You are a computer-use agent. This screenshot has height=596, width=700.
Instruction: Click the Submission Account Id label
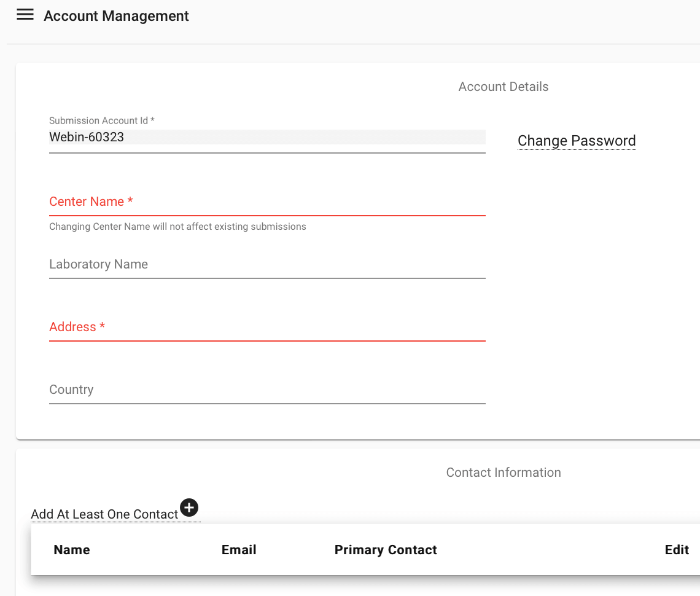pyautogui.click(x=101, y=120)
